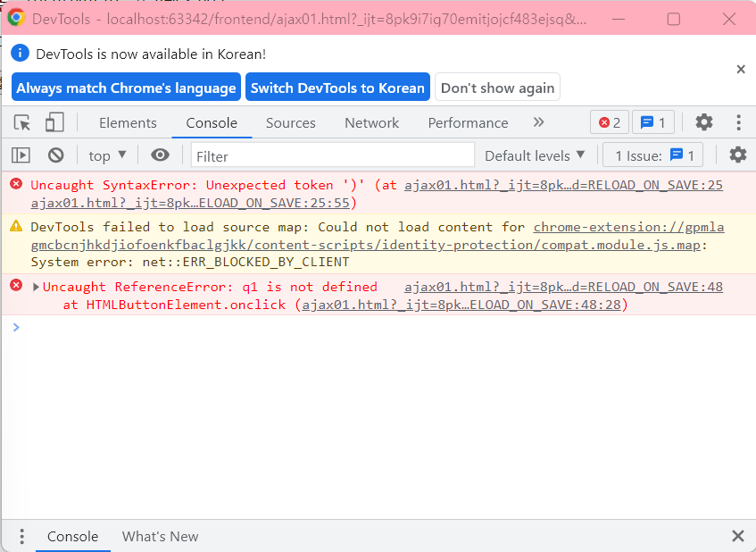The height and width of the screenshot is (552, 756).
Task: Select 'System error: net::ERR_BLOCKED_BY_CLIENT' text
Action: [190, 262]
